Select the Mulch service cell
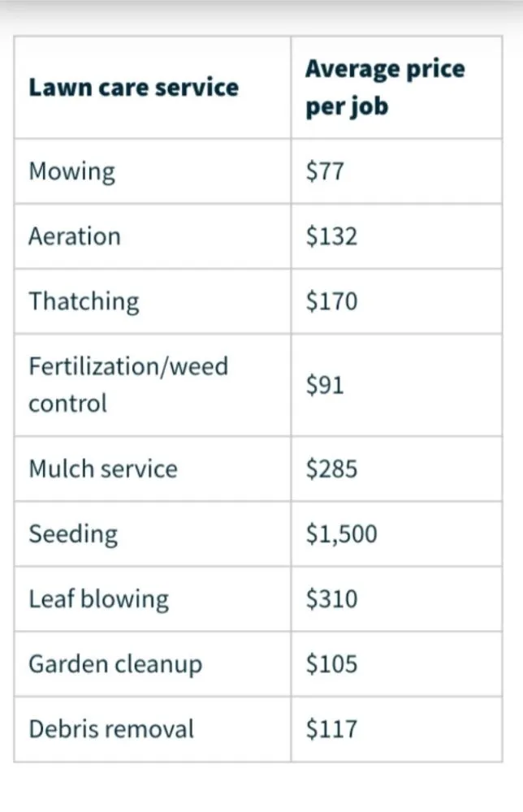Viewport: 523px width, 812px height. 103,469
